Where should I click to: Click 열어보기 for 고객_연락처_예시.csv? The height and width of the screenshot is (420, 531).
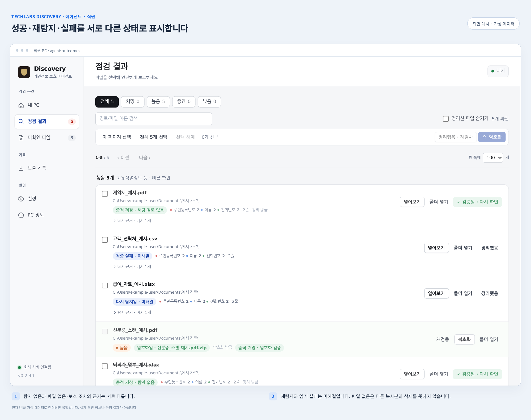click(436, 248)
